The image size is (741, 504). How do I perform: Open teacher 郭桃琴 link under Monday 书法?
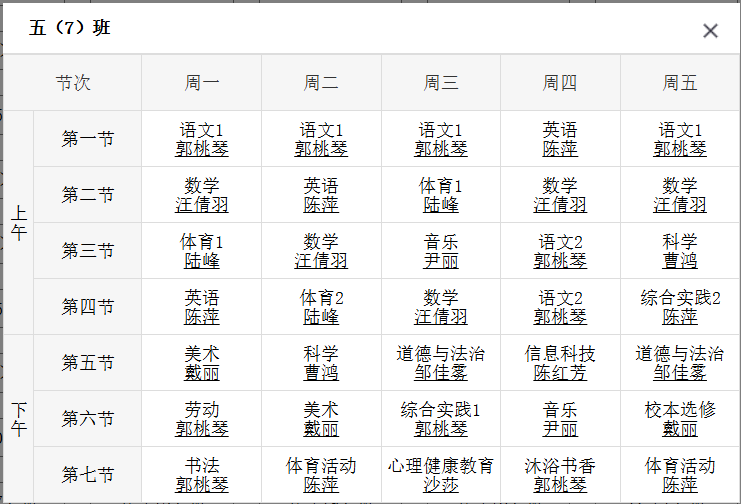click(202, 485)
